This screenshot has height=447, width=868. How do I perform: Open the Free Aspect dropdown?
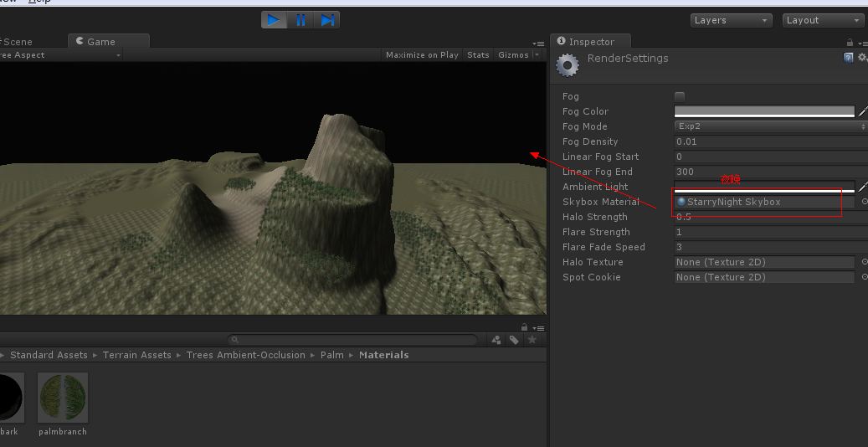pyautogui.click(x=61, y=55)
